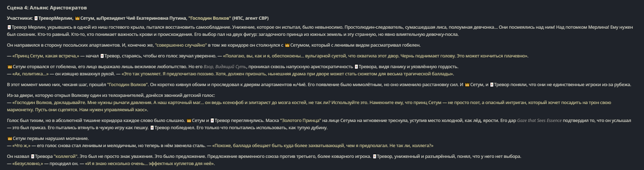Click the crown icon before Сетум in participants

tap(77, 18)
